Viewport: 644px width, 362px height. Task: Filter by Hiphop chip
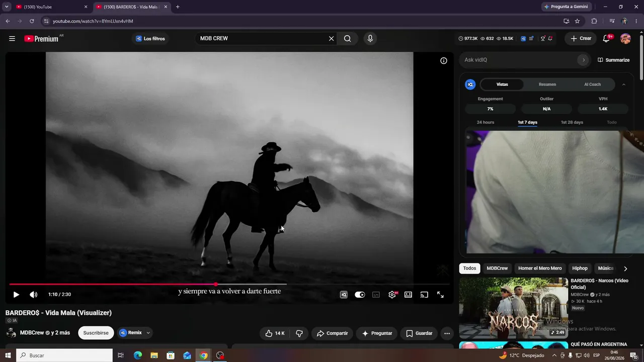point(580,268)
